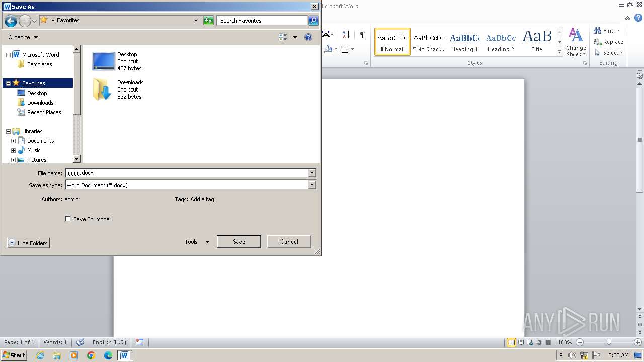This screenshot has width=644, height=362.
Task: Click the Zoom slider handle
Action: [609, 342]
